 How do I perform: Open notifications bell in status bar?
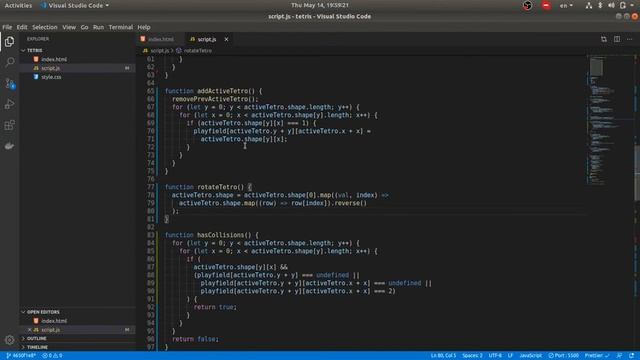click(631, 356)
